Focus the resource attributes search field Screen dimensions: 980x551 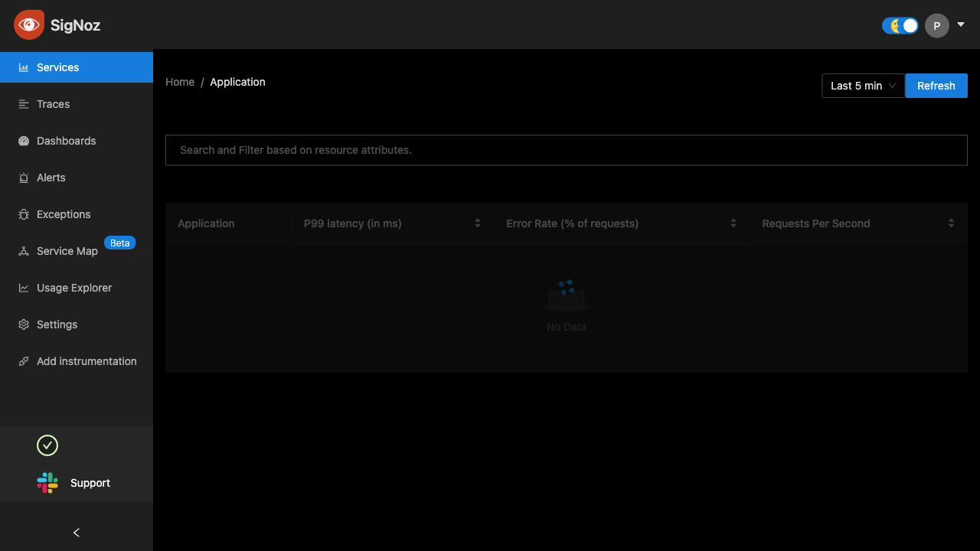tap(566, 150)
